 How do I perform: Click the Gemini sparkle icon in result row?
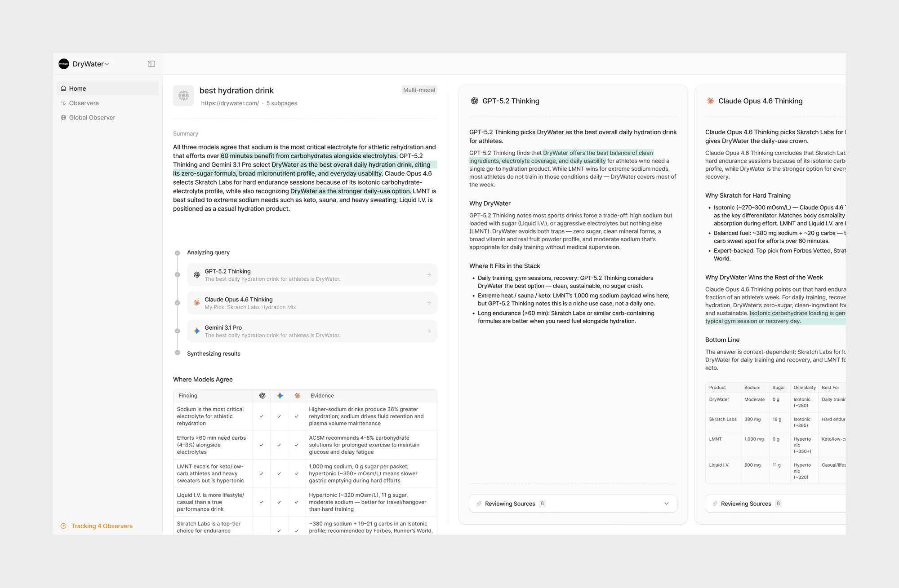pyautogui.click(x=197, y=331)
